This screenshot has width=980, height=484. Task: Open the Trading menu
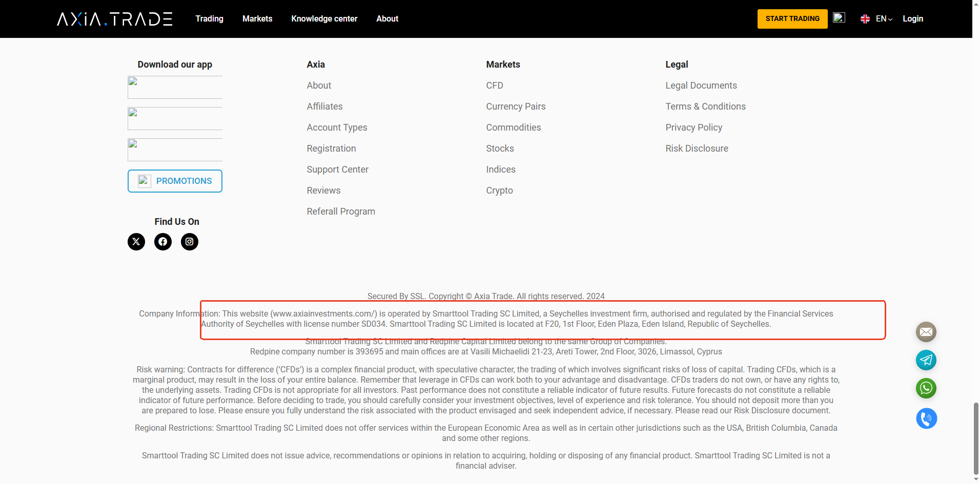209,18
